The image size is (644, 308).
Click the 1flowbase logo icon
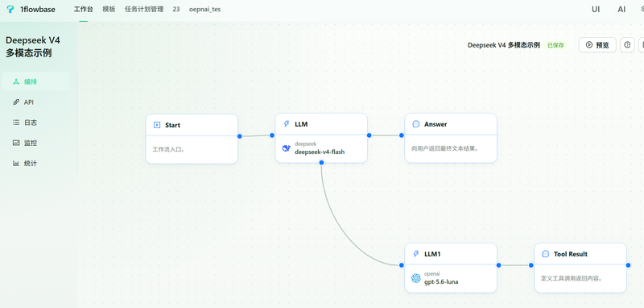tap(10, 9)
